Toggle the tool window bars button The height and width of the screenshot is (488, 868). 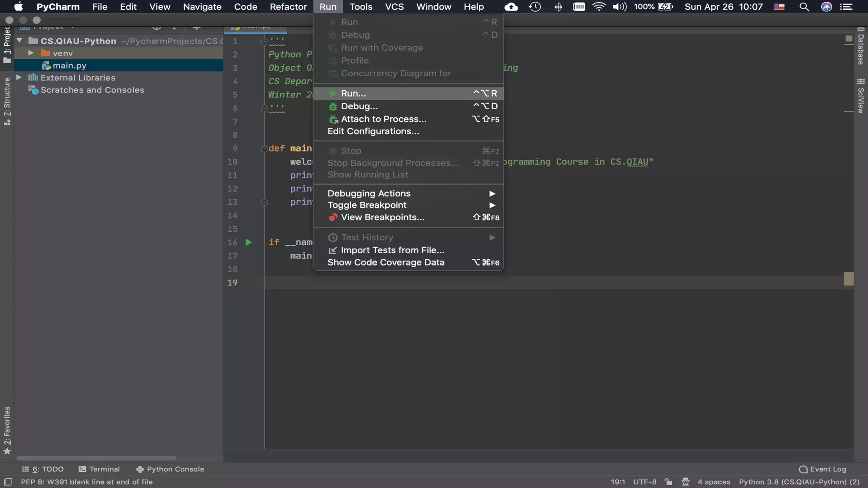click(x=8, y=482)
